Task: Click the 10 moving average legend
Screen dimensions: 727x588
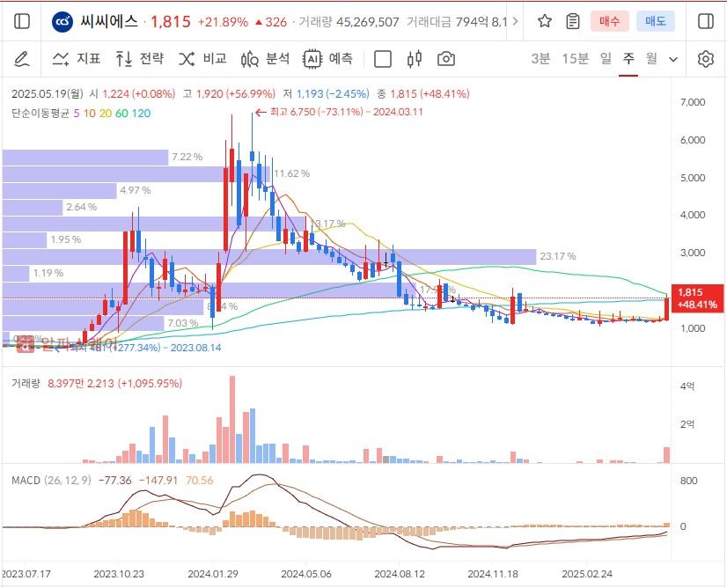Action: 90,114
